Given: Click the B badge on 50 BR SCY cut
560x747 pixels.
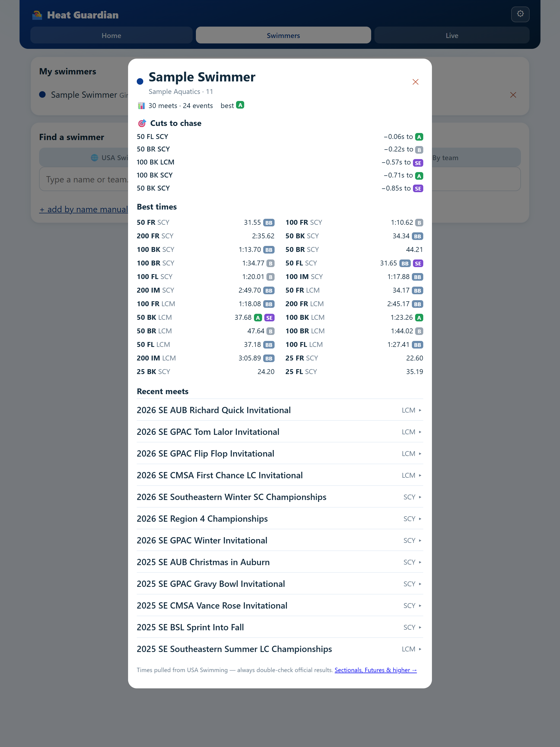Looking at the screenshot, I should tap(419, 150).
